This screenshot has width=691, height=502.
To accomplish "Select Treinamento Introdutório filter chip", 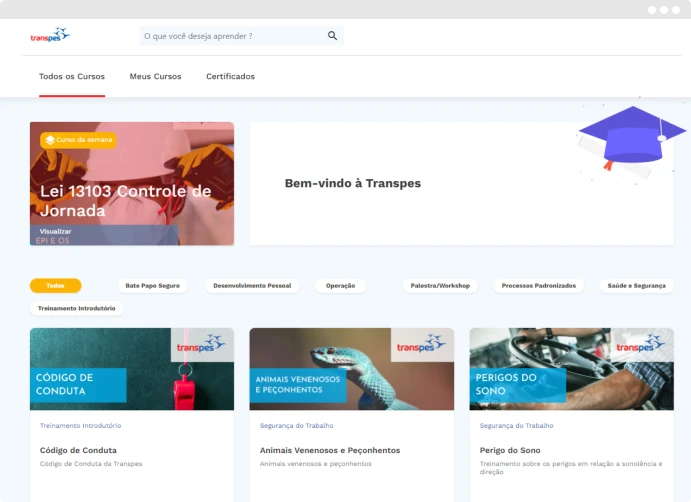I will pos(77,308).
